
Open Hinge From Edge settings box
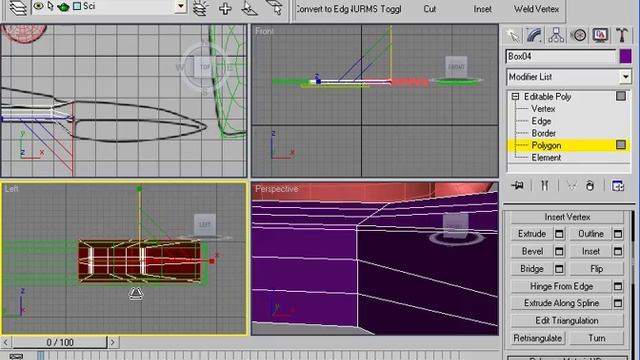coord(618,287)
